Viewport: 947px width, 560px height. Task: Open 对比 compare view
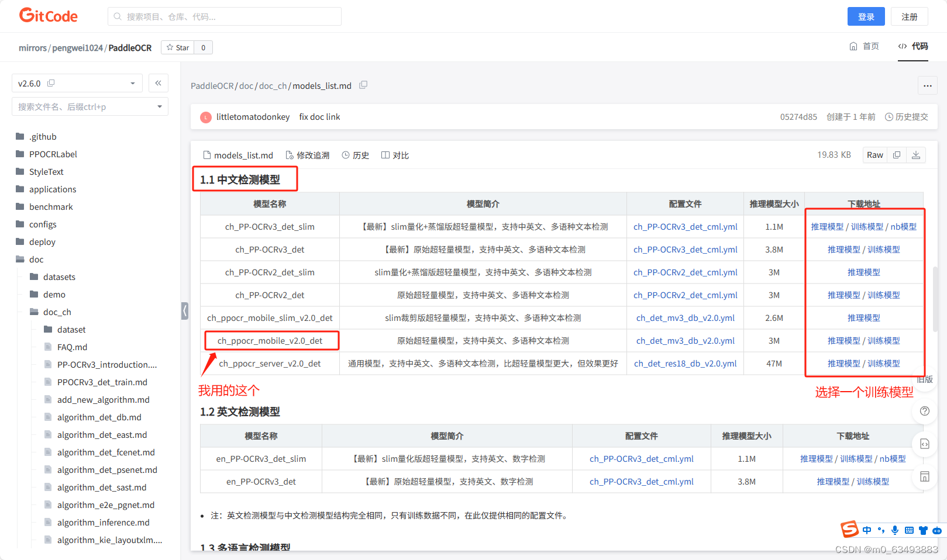[x=395, y=155]
